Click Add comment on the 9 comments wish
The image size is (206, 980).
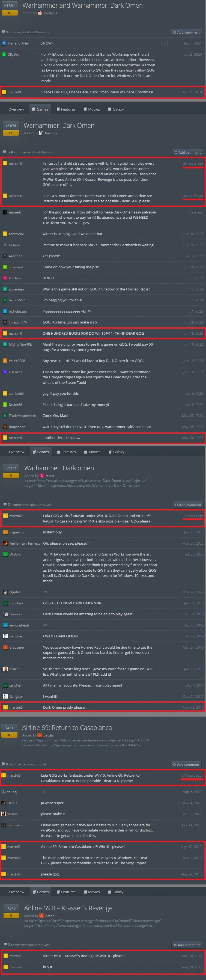[x=186, y=32]
